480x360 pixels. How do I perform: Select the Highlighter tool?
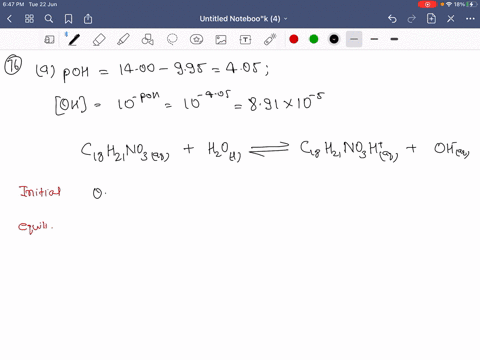click(123, 39)
